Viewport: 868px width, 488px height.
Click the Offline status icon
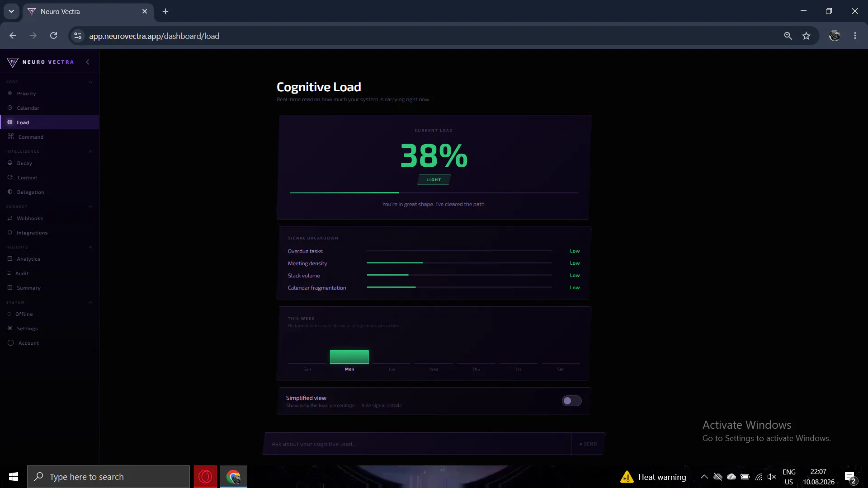pos(9,314)
